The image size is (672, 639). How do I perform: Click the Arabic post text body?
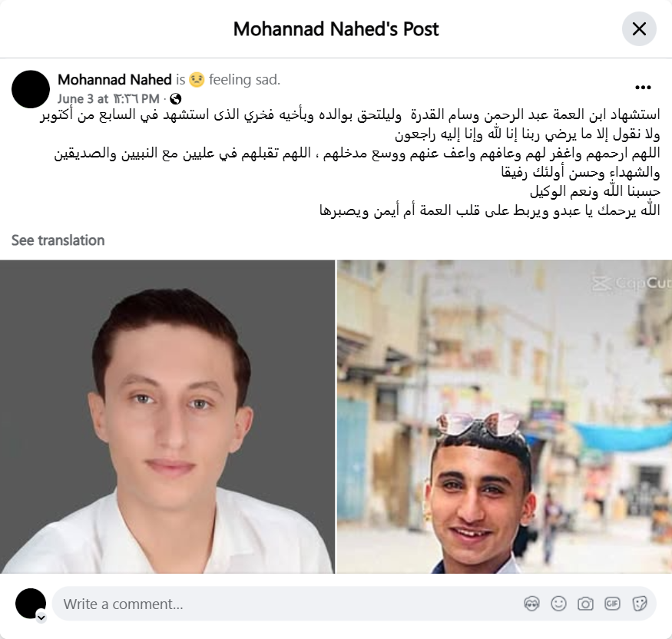pos(350,163)
